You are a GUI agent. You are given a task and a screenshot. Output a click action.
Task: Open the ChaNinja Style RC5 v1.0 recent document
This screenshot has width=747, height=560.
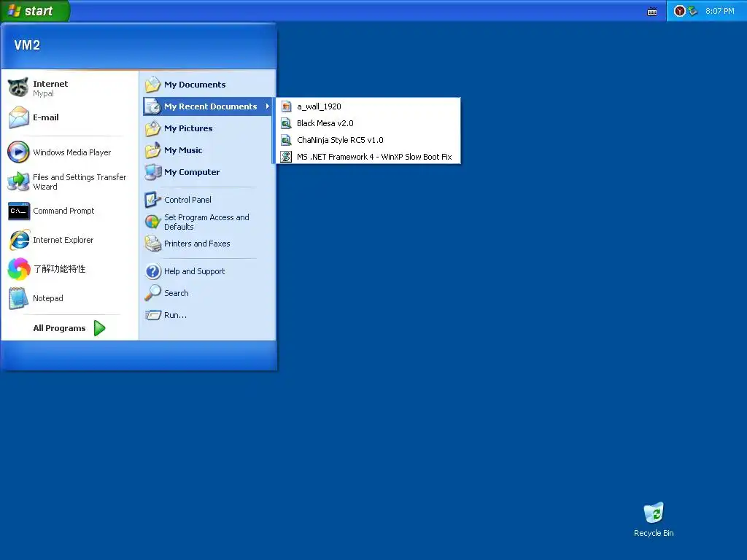pos(368,140)
